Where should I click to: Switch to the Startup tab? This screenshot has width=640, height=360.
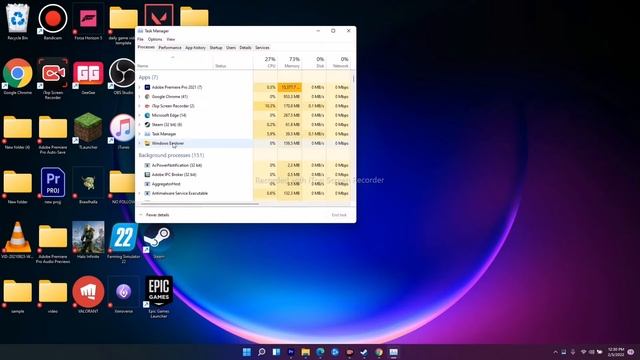216,48
